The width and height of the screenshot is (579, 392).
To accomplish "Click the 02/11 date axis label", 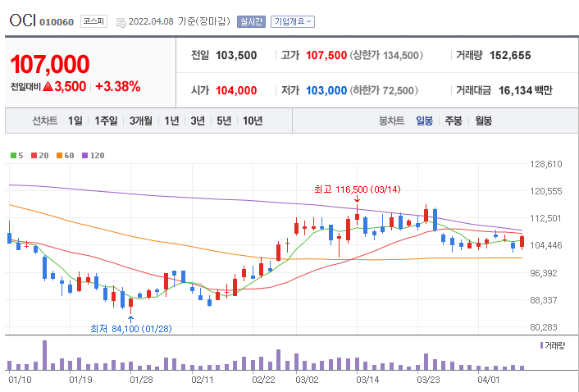I will pyautogui.click(x=203, y=380).
